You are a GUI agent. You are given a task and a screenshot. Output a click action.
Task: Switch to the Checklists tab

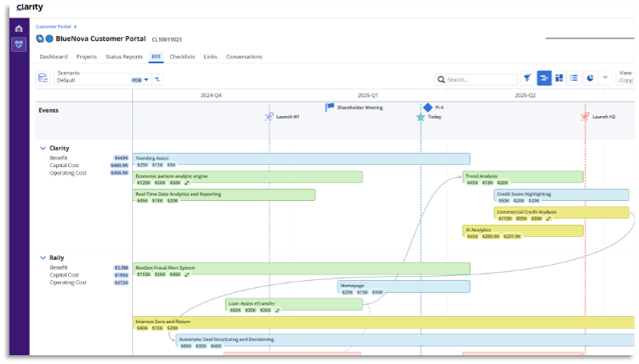click(x=182, y=57)
